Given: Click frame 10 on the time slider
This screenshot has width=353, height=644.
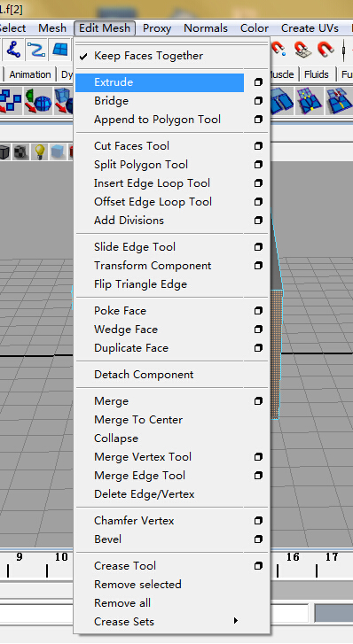Looking at the screenshot, I should coord(61,557).
